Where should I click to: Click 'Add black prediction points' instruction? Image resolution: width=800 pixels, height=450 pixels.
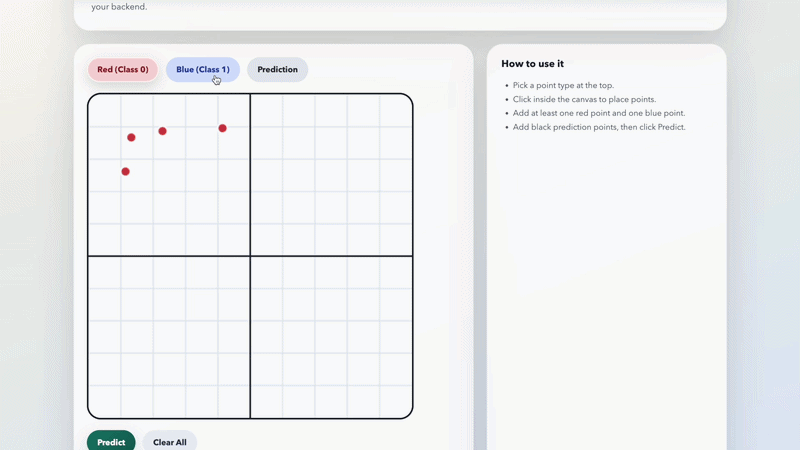point(599,127)
